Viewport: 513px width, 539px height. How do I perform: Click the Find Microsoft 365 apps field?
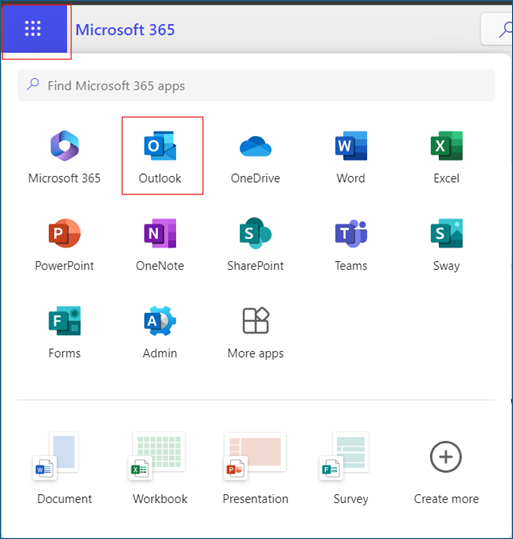coord(256,85)
